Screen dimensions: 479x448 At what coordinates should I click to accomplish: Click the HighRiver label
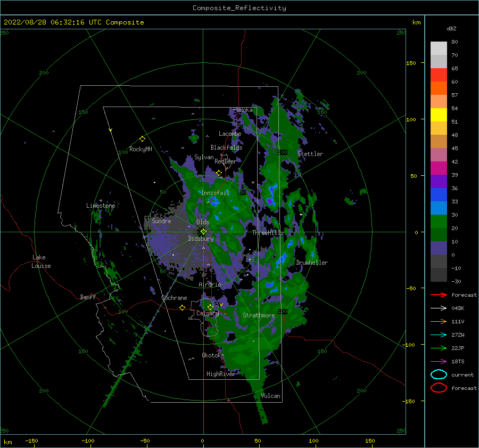click(x=221, y=374)
